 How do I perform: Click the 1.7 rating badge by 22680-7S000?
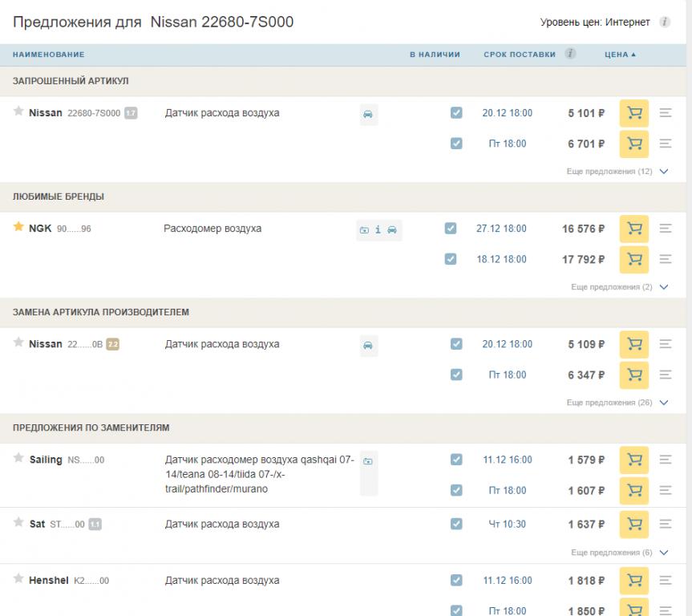pyautogui.click(x=131, y=113)
